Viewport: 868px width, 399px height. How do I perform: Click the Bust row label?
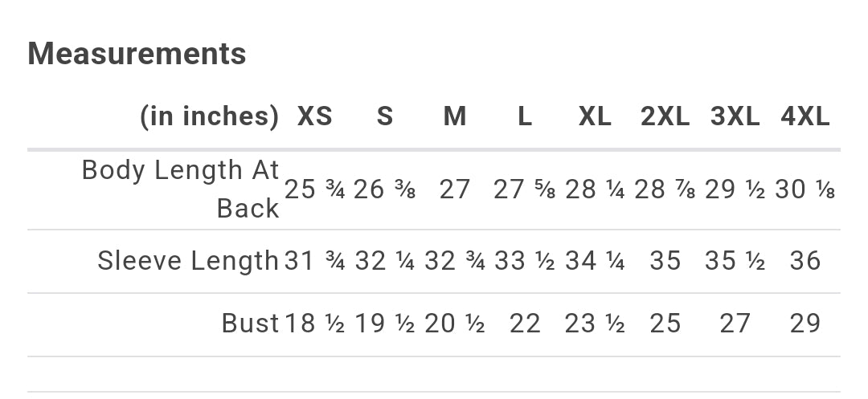click(x=250, y=323)
